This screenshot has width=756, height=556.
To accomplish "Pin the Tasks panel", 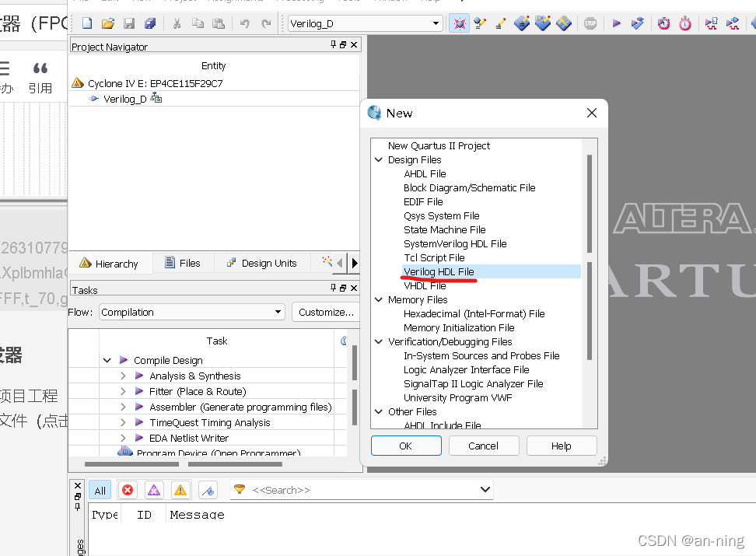I will tap(333, 288).
